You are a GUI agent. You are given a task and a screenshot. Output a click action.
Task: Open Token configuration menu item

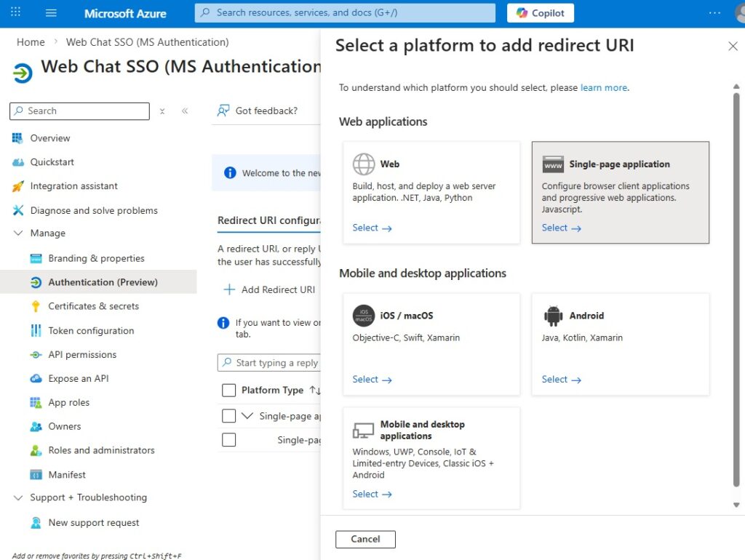pos(91,331)
